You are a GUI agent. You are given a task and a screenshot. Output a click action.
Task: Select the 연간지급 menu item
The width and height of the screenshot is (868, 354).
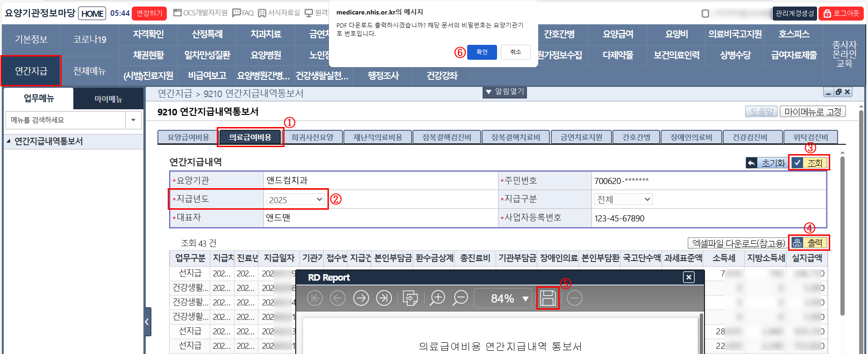pyautogui.click(x=31, y=71)
